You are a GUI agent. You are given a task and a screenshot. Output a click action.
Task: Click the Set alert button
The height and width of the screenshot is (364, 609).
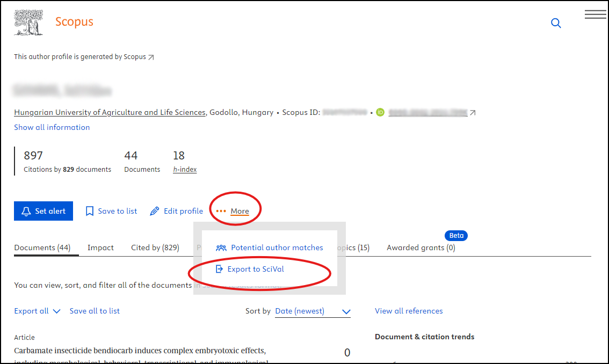click(x=44, y=211)
